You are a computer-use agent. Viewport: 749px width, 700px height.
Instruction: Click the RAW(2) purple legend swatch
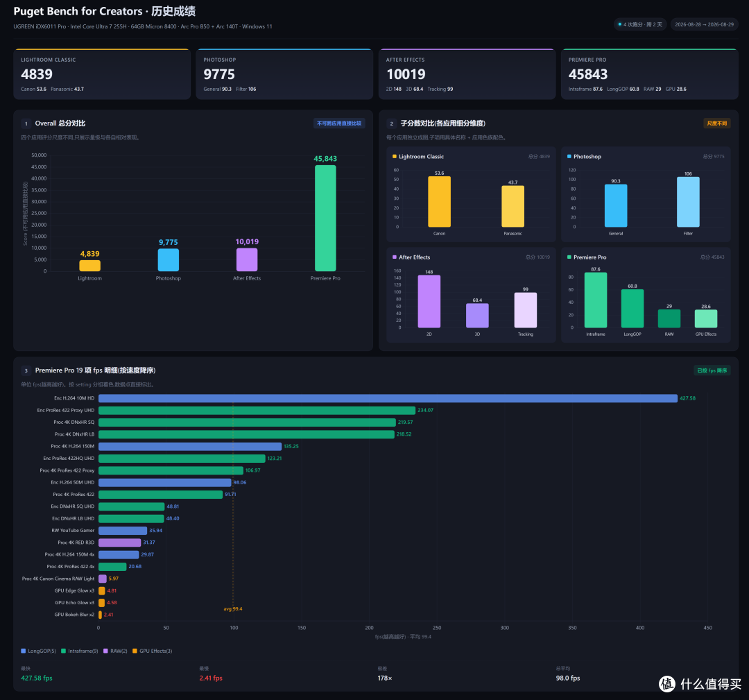(x=105, y=651)
